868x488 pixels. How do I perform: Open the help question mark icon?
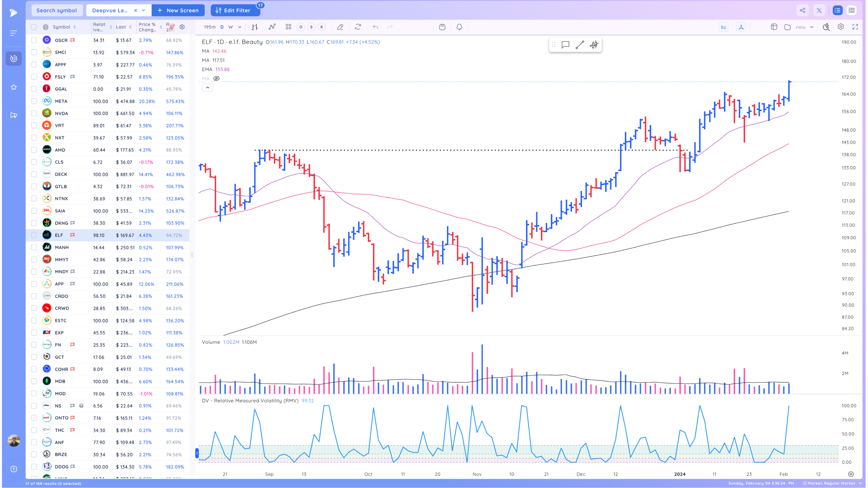click(x=13, y=469)
